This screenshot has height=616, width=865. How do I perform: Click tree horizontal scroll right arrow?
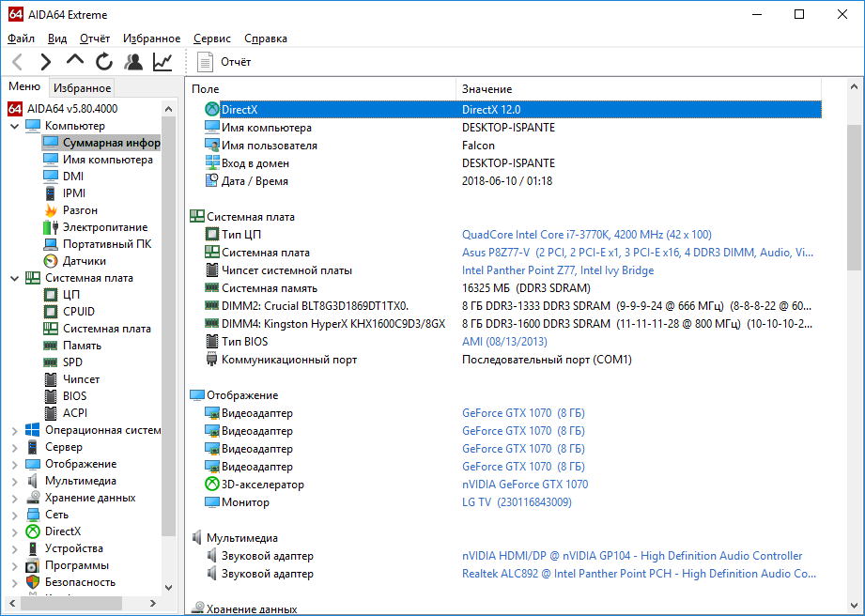[x=153, y=603]
